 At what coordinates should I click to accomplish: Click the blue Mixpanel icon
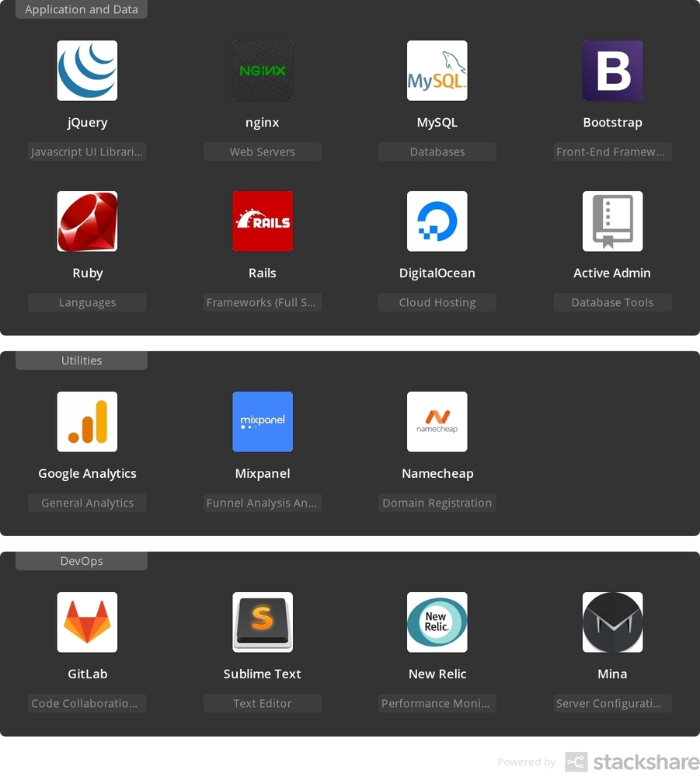pyautogui.click(x=263, y=422)
